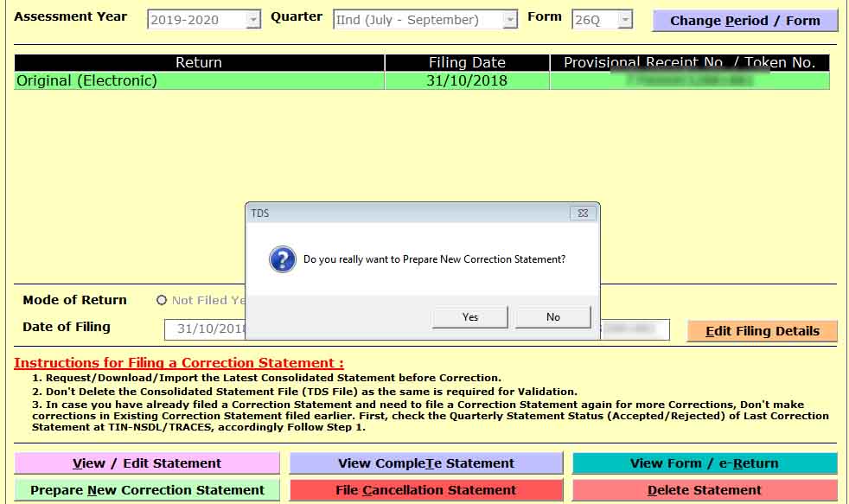Screen dimensions: 849x504
Task: Expand the Quarter dropdown list
Action: (509, 20)
